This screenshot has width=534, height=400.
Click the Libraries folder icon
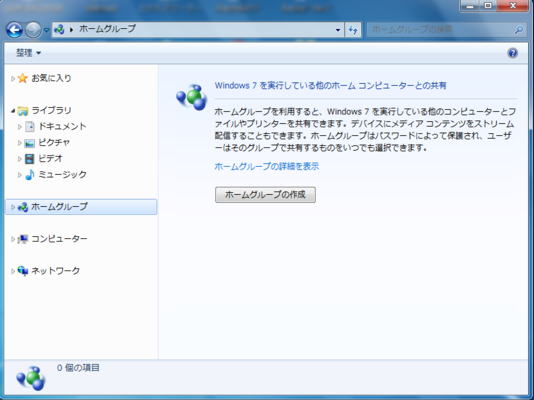(22, 111)
